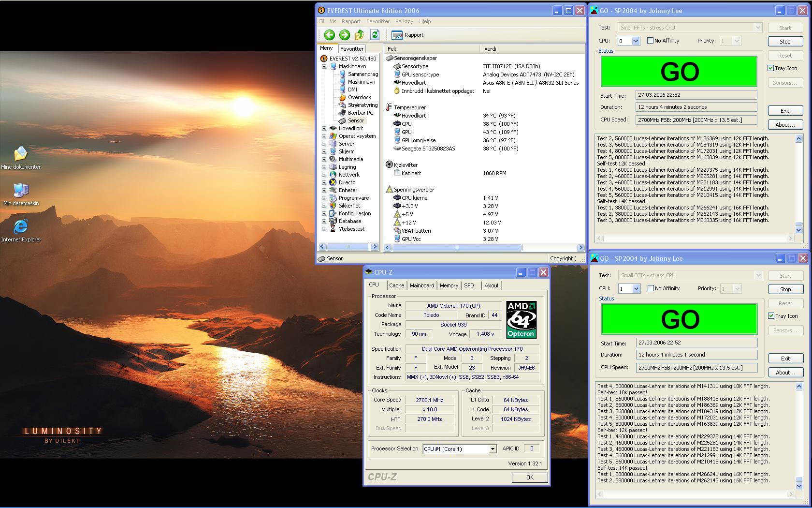
Task: Expand the Hovedkort tree branch
Action: pos(324,128)
